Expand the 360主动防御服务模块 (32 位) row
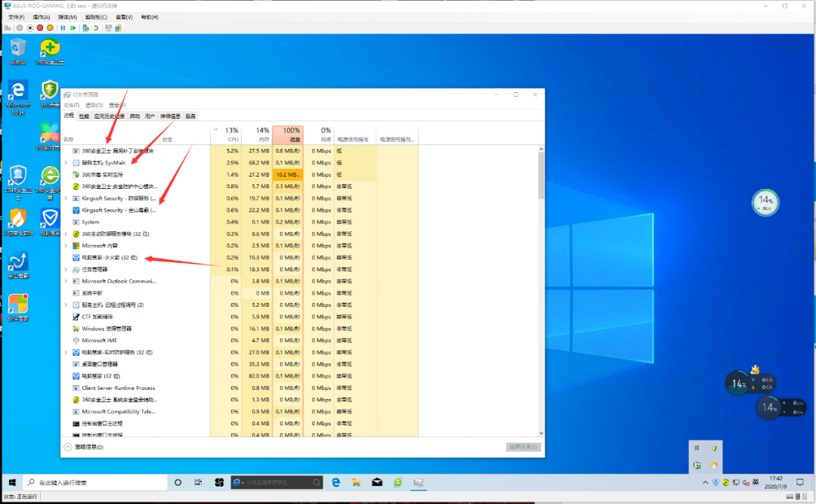This screenshot has height=504, width=816. (x=66, y=233)
